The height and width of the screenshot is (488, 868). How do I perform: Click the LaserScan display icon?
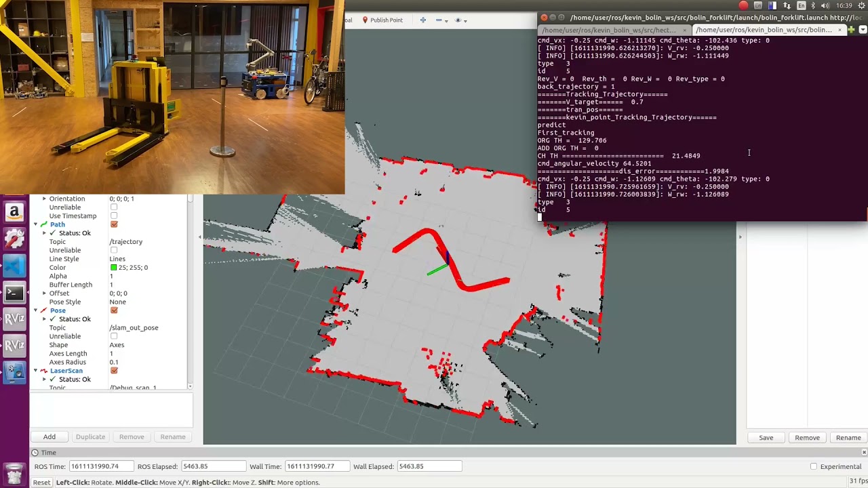44,371
